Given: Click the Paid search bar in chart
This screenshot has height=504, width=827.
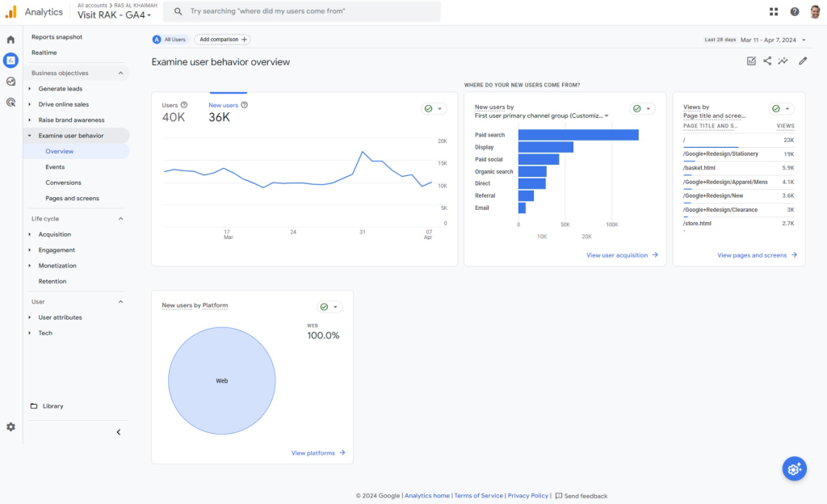Looking at the screenshot, I should pyautogui.click(x=578, y=135).
